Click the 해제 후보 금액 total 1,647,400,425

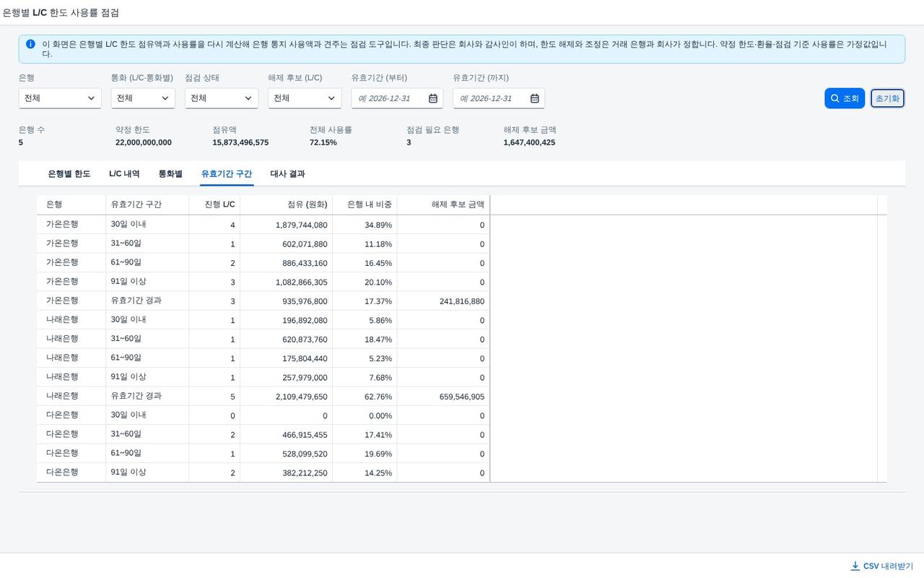tap(529, 142)
